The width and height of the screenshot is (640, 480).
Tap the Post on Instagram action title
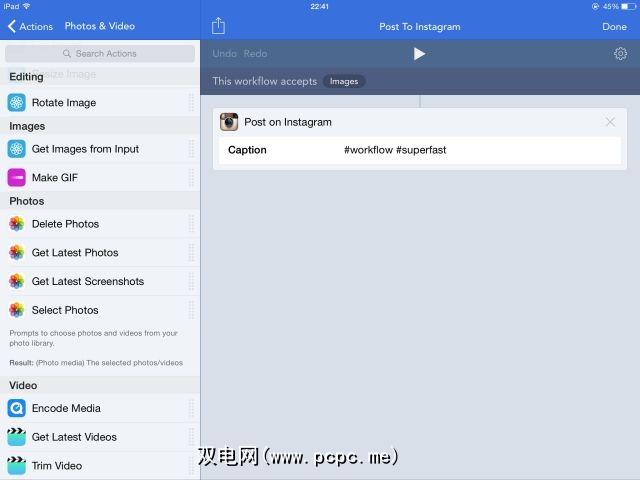[x=288, y=122]
